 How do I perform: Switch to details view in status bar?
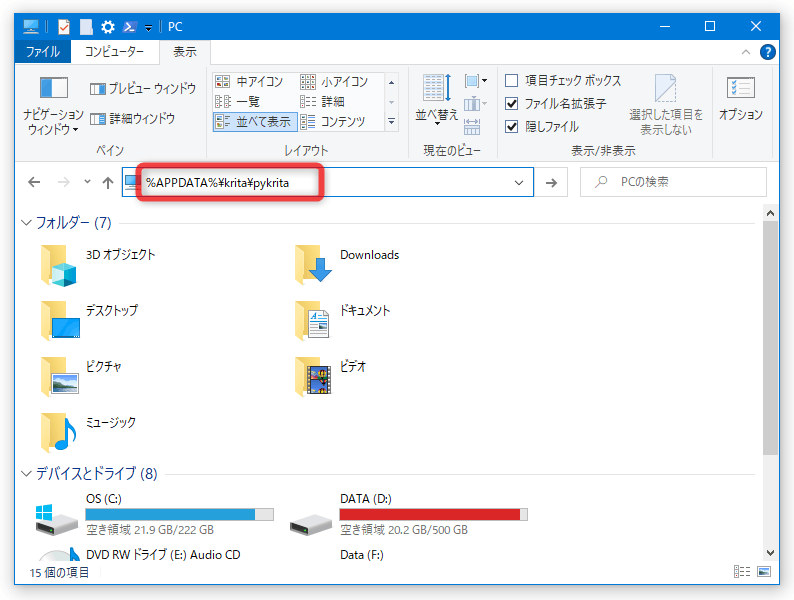(742, 572)
